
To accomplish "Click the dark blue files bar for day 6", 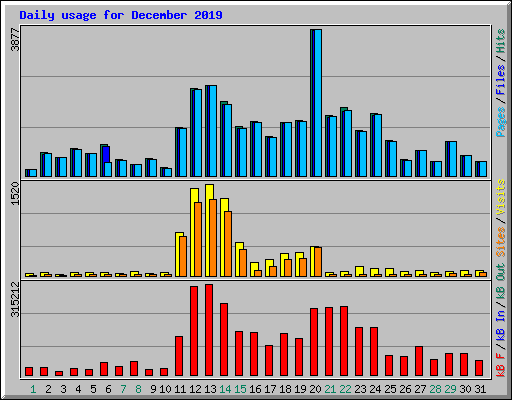I will 107,154.
